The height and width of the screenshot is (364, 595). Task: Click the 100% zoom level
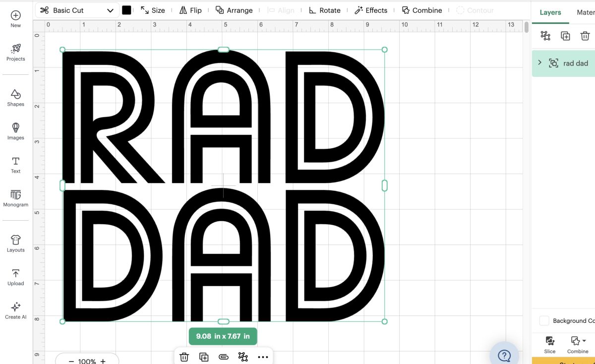click(87, 362)
